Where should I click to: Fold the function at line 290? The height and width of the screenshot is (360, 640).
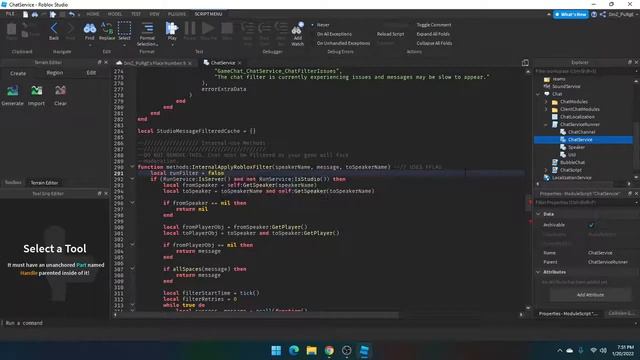tap(132, 167)
